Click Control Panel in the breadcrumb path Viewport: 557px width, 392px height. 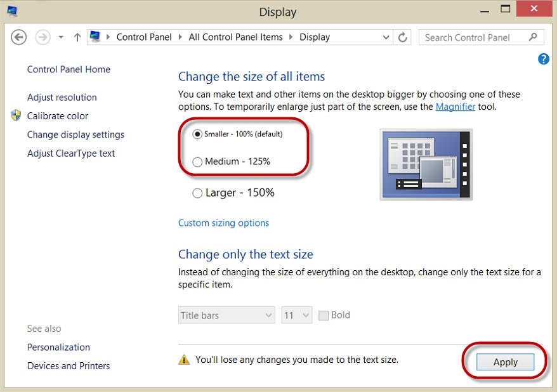[x=144, y=37]
